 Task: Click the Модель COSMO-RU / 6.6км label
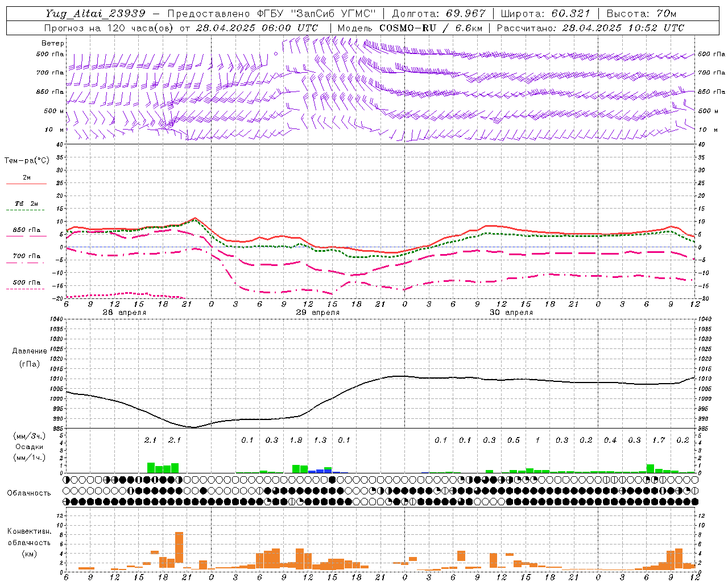click(410, 28)
